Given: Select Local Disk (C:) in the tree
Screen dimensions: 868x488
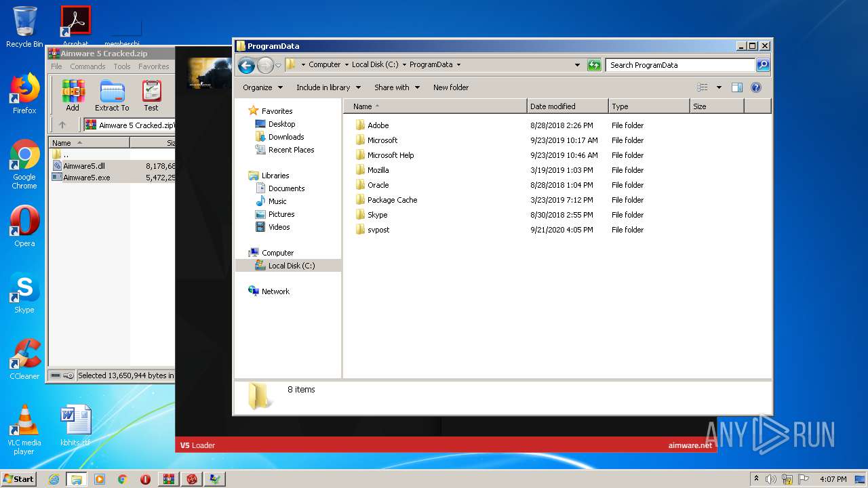Looking at the screenshot, I should [x=288, y=266].
